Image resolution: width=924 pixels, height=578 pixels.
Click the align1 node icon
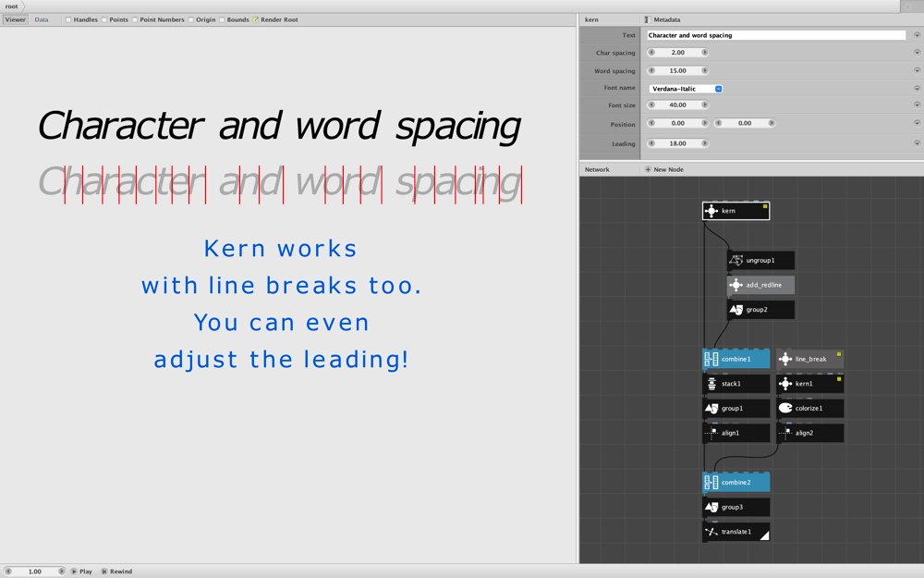tap(711, 433)
